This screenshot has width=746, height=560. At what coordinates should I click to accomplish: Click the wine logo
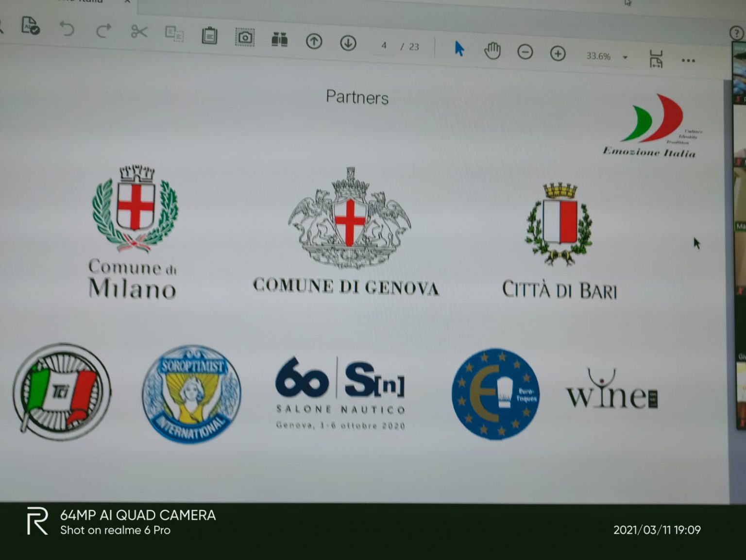(x=612, y=390)
